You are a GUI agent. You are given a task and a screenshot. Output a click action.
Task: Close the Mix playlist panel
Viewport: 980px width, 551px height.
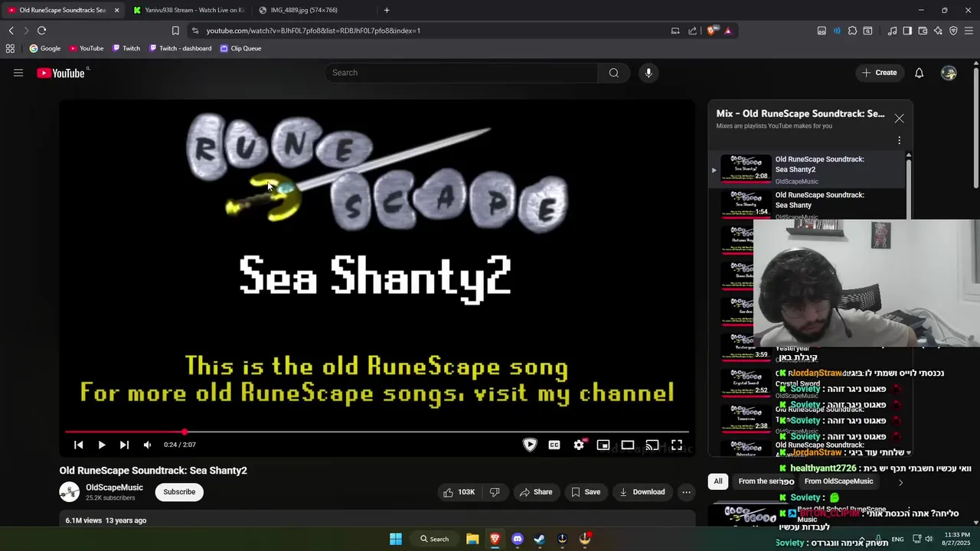[x=899, y=119]
